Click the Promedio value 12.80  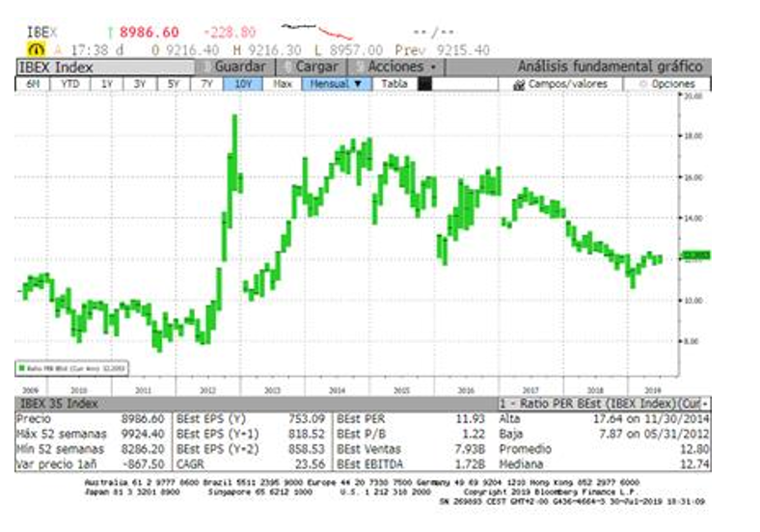point(695,449)
